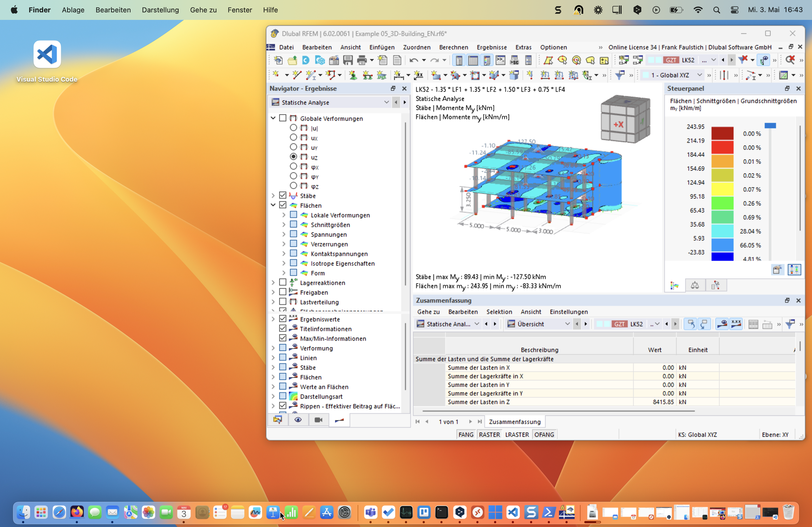Activate the table view icon
812x527 pixels.
473,60
